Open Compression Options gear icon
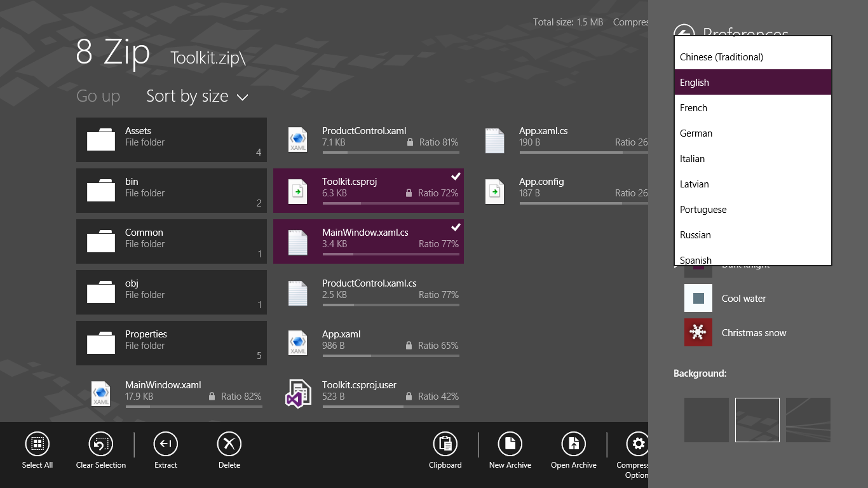The height and width of the screenshot is (488, 868). pyautogui.click(x=637, y=444)
